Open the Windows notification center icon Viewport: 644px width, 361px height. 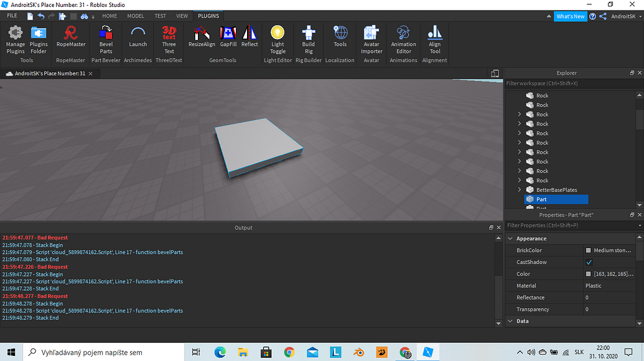[628, 352]
